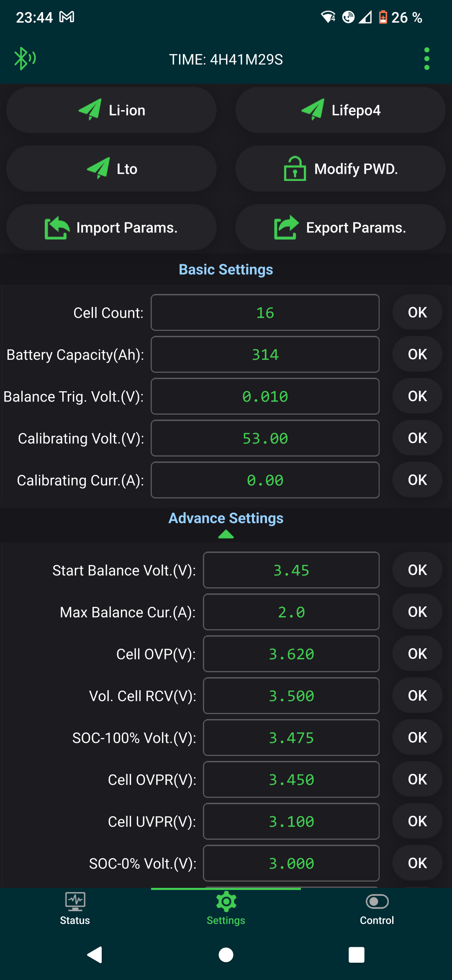452x980 pixels.
Task: Tap the Android home button
Action: [226, 955]
